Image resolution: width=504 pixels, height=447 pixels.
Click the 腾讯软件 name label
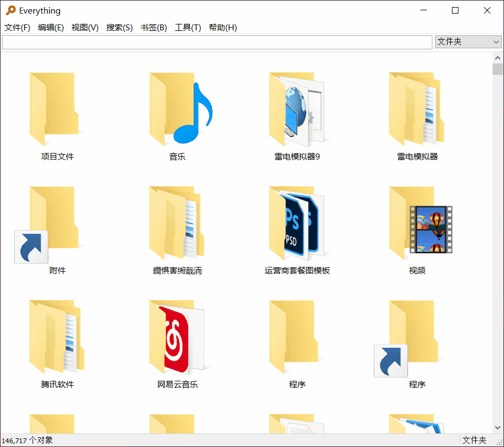coord(57,384)
